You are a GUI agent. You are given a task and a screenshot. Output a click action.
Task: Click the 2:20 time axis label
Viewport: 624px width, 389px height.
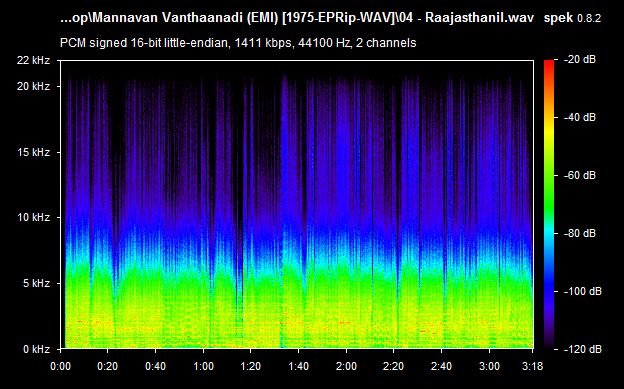point(394,366)
